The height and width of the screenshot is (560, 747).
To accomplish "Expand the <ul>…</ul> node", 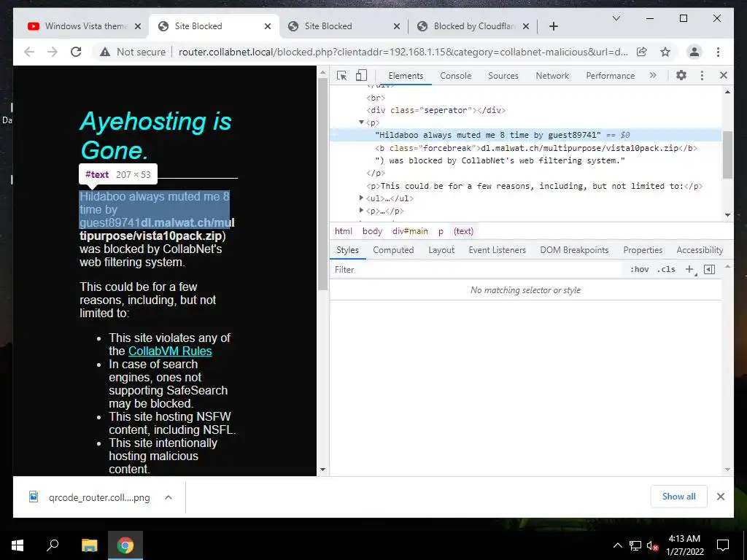I will pos(361,198).
